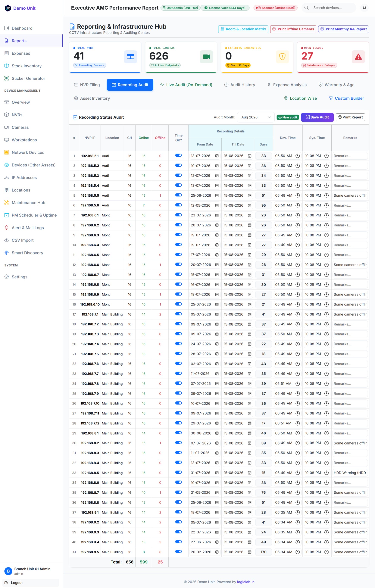Open calendar picker for row 1 From Date
375x588 pixels.
point(217,156)
